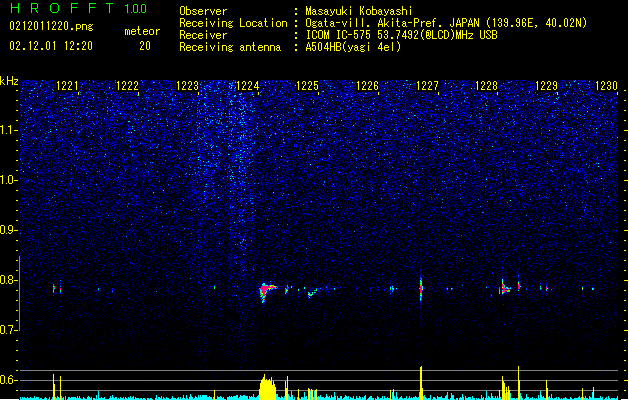This screenshot has height=400, width=629.
Task: Click the 1229 time marker
Action: tap(546, 85)
